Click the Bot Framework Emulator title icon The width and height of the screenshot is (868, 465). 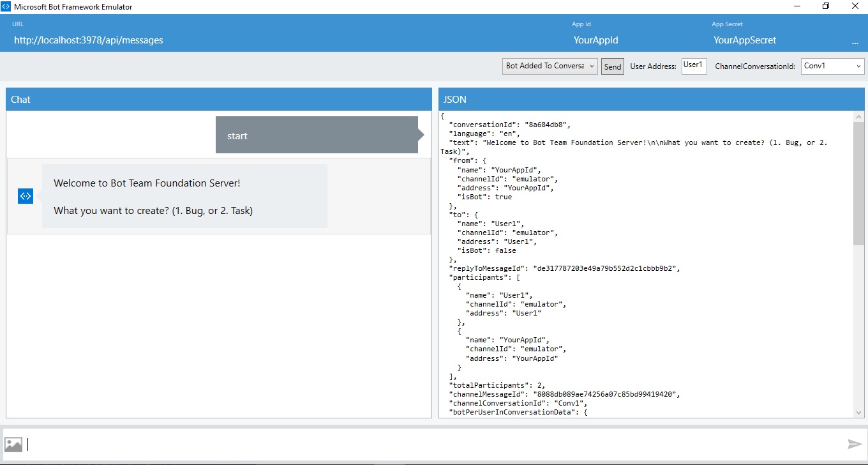(x=5, y=6)
